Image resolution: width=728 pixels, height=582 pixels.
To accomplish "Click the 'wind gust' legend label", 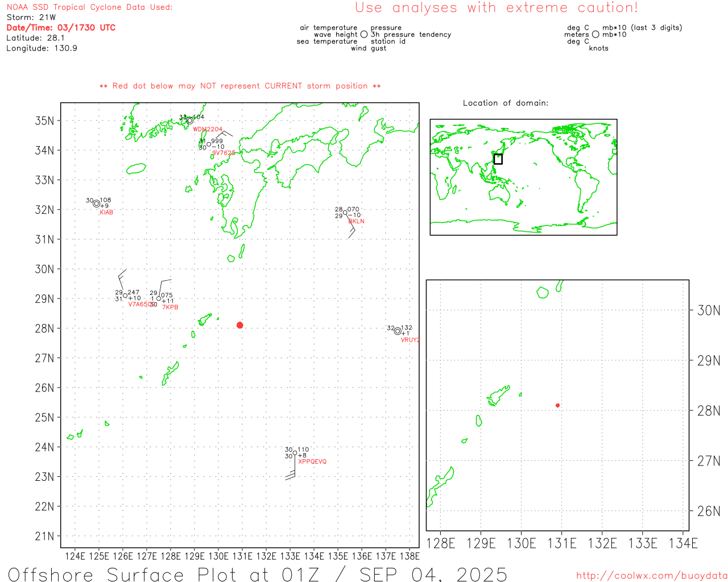I will coord(369,48).
